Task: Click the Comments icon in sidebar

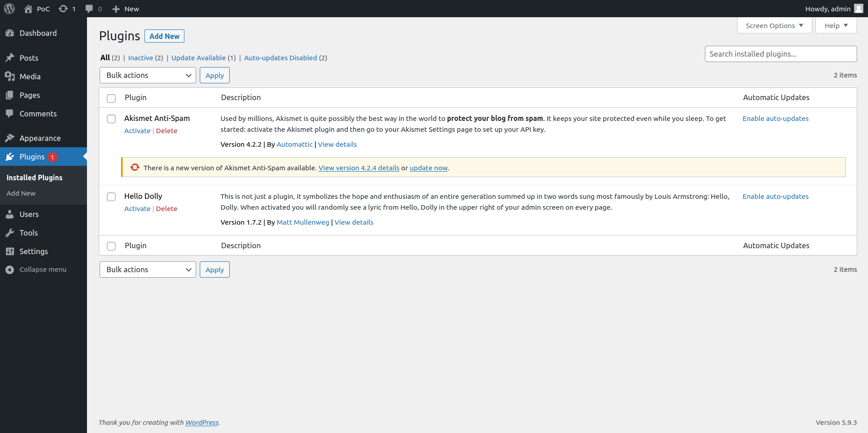Action: [10, 114]
